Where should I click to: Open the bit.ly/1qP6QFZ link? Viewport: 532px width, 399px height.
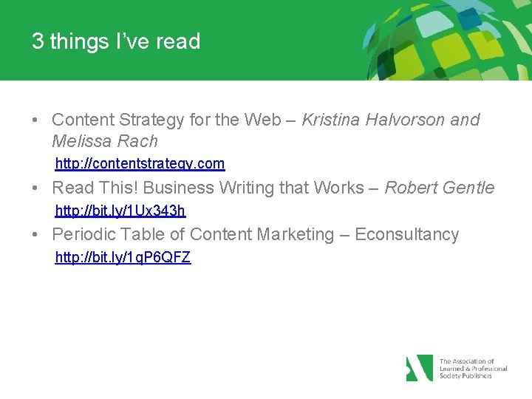pyautogui.click(x=123, y=257)
